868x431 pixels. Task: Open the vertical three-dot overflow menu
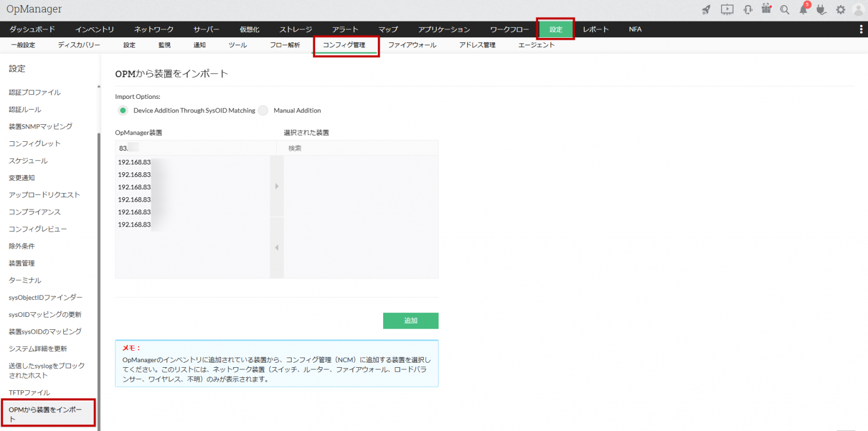click(860, 29)
